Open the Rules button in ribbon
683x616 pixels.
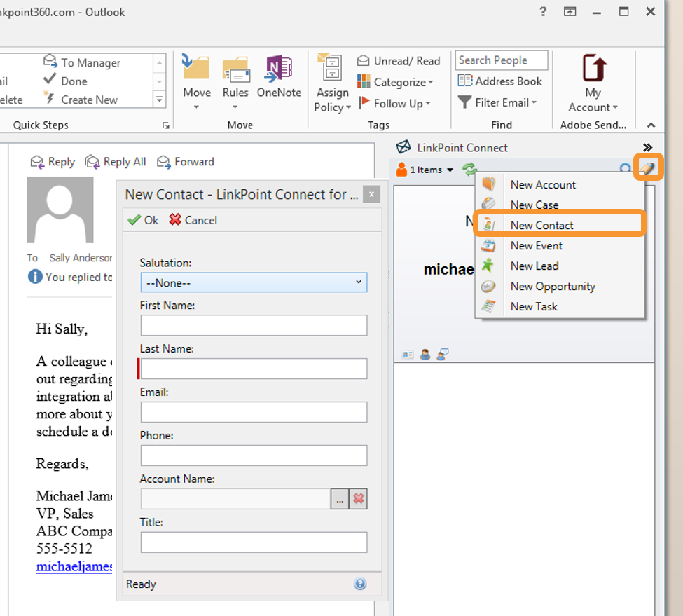pyautogui.click(x=235, y=82)
